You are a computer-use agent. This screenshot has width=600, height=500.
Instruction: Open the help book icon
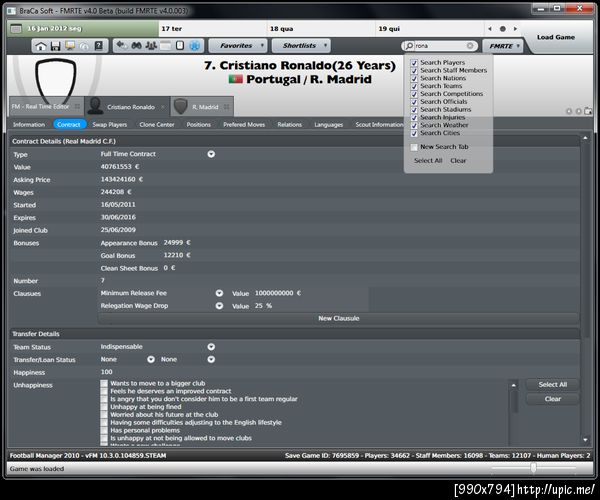click(99, 46)
